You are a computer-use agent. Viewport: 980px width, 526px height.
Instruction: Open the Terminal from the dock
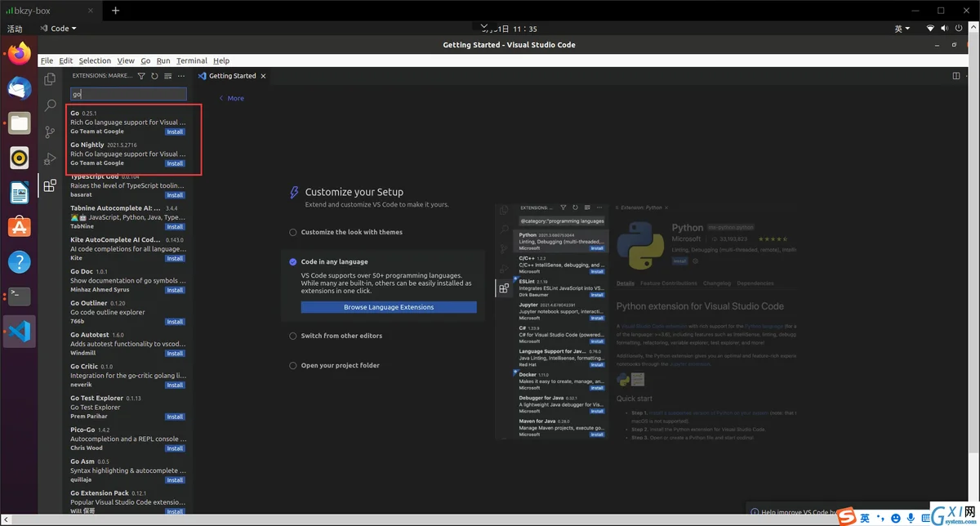[x=20, y=296]
